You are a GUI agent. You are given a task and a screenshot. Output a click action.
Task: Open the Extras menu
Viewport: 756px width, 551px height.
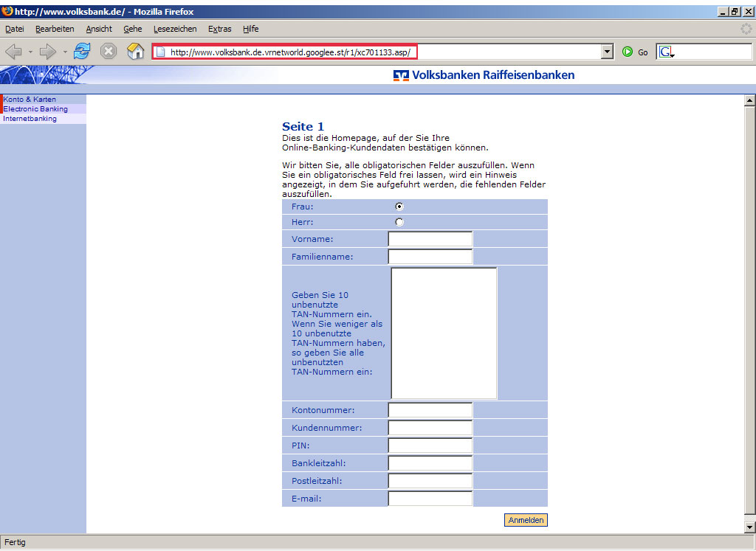[220, 29]
